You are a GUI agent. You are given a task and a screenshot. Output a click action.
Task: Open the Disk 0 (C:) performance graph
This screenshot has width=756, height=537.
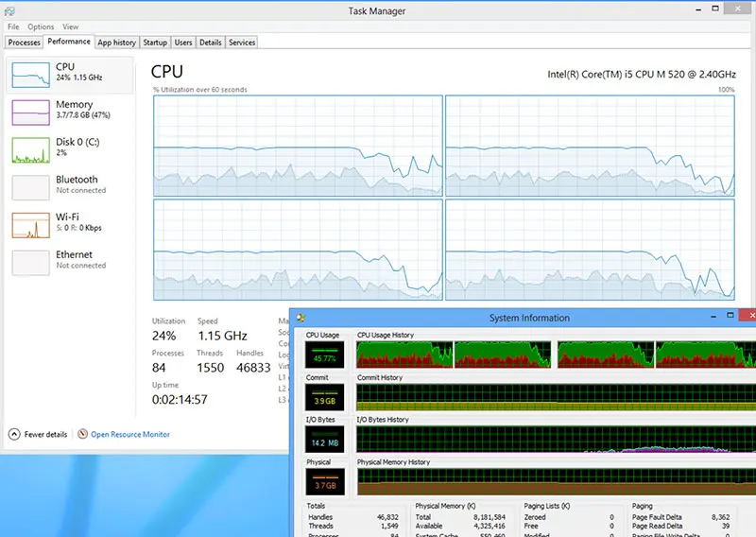(x=30, y=150)
